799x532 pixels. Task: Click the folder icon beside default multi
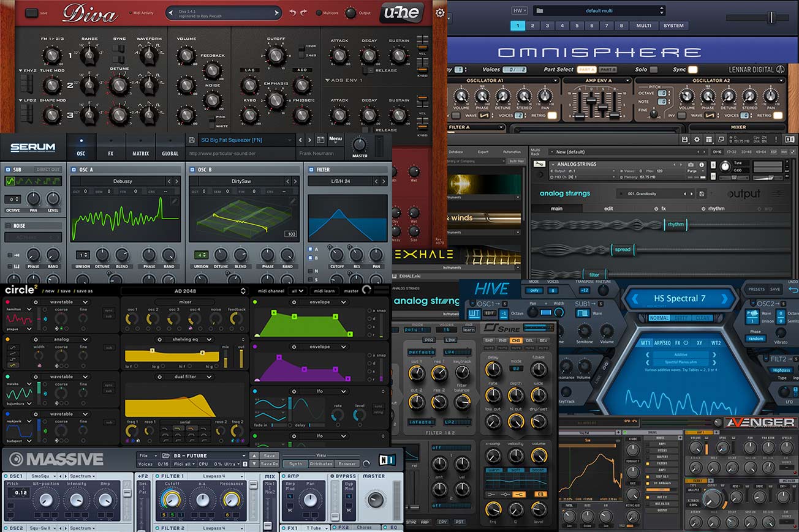(x=539, y=10)
